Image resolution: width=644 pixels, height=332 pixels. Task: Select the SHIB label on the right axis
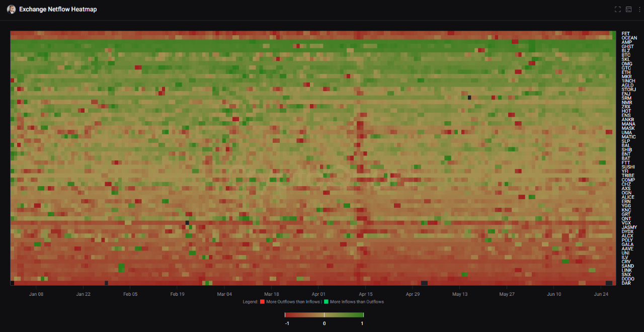click(626, 149)
